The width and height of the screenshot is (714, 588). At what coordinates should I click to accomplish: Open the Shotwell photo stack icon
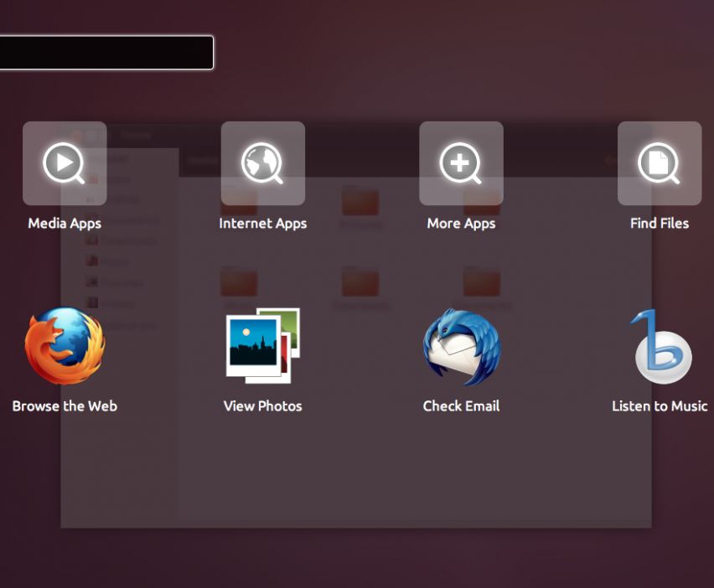[x=262, y=346]
